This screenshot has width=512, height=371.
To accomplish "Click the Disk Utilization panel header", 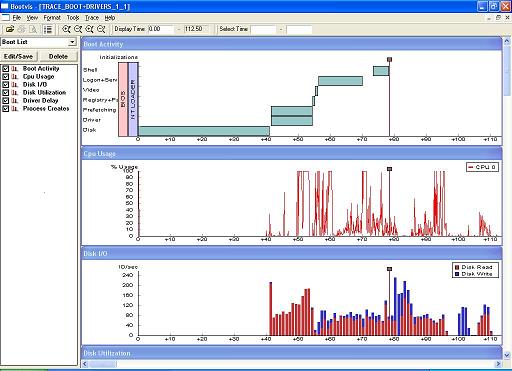I will click(292, 353).
